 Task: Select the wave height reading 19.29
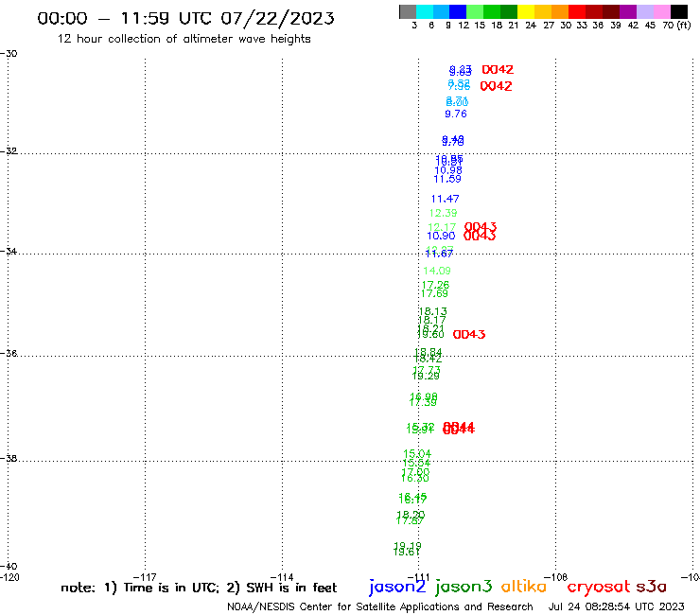coord(426,376)
